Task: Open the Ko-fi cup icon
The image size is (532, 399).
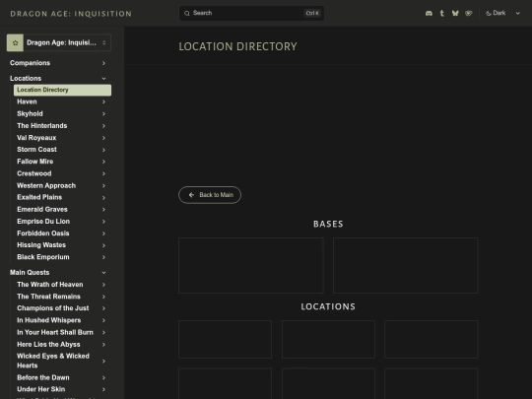Action: pyautogui.click(x=469, y=13)
